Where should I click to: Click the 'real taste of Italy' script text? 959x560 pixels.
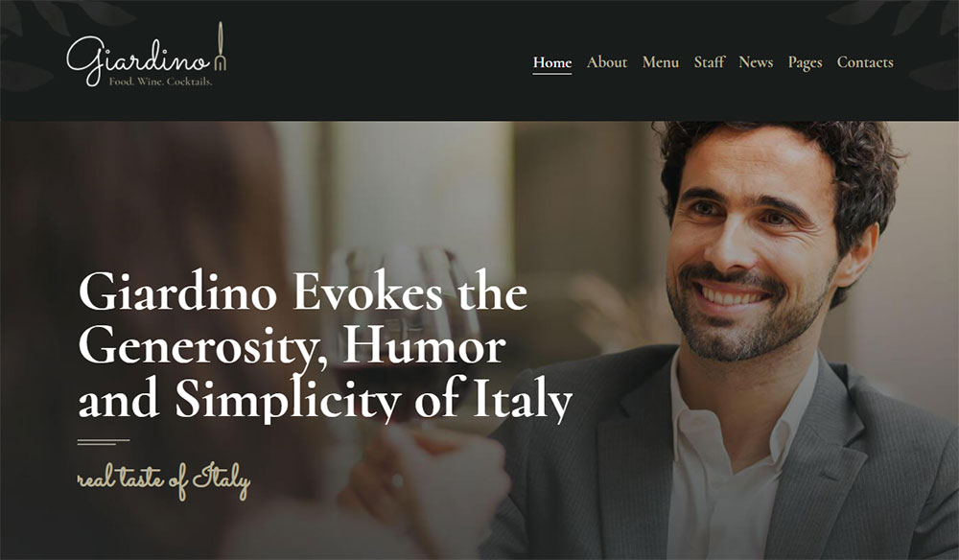[x=164, y=481]
